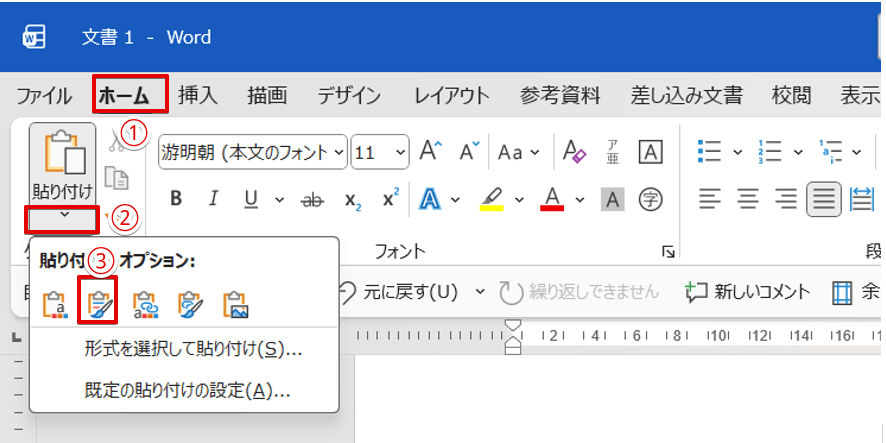
Task: Click the large 貼り付け clipboard icon
Action: click(65, 151)
